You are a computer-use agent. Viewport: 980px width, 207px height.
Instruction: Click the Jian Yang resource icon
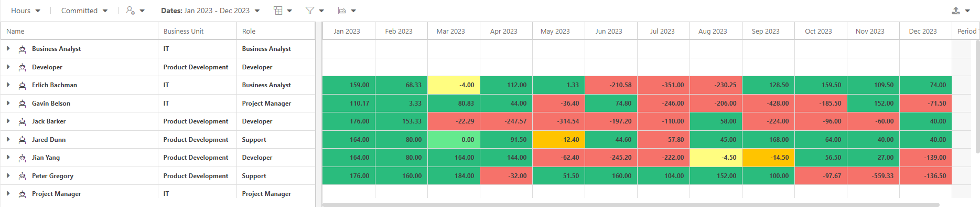(23, 158)
